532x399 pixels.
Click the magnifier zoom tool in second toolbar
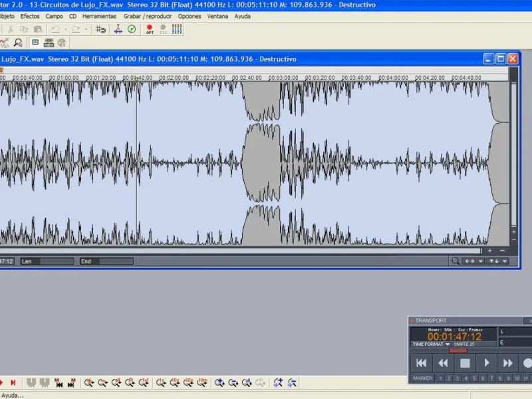pos(18,43)
